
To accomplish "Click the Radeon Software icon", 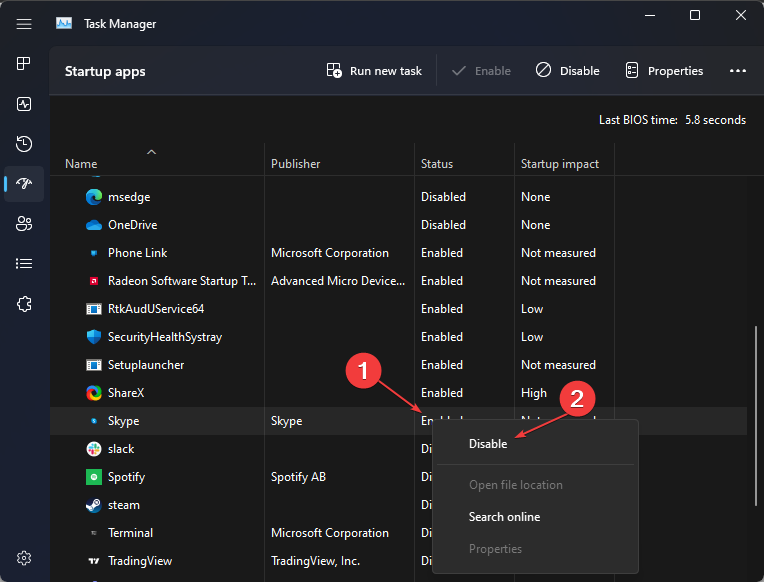I will (94, 281).
